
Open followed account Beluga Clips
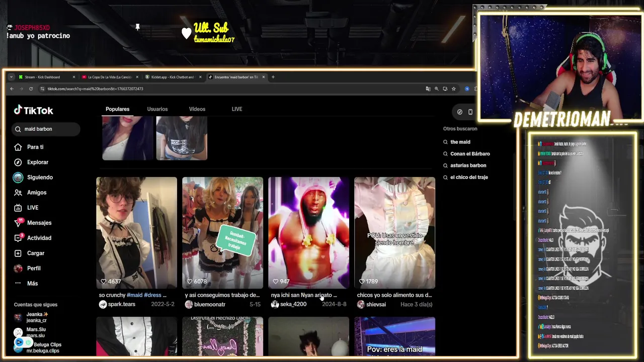click(x=43, y=347)
